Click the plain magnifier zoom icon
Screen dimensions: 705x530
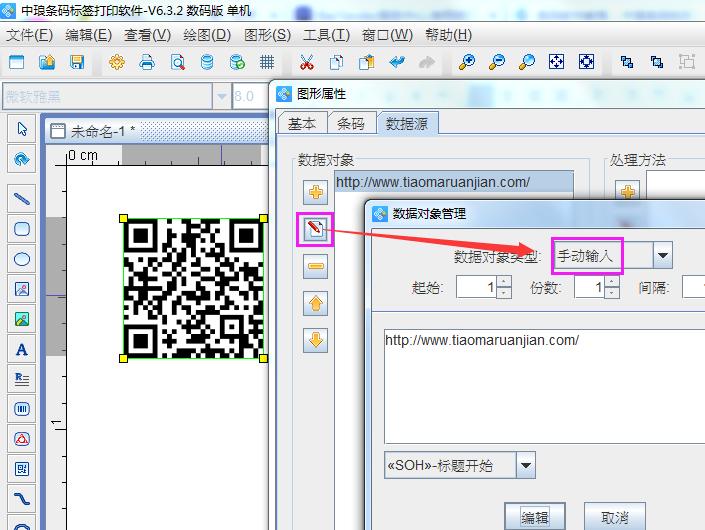pos(527,62)
